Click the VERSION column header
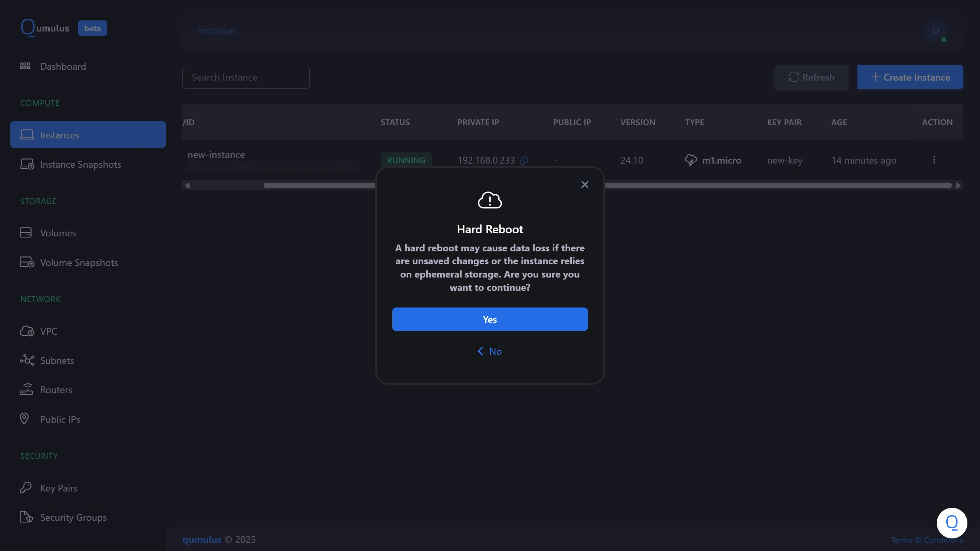980x551 pixels. 638,122
